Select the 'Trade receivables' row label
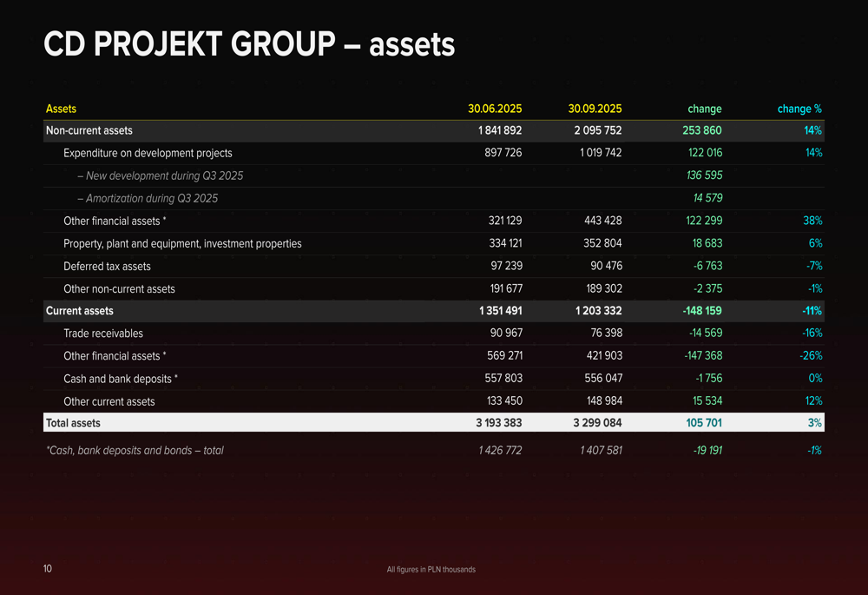This screenshot has width=868, height=595. [x=103, y=334]
